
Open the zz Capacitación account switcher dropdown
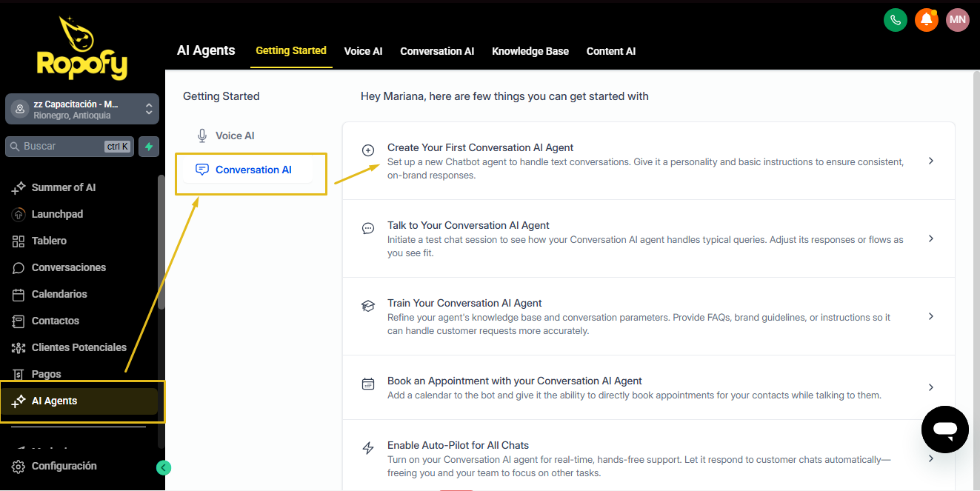pyautogui.click(x=82, y=110)
